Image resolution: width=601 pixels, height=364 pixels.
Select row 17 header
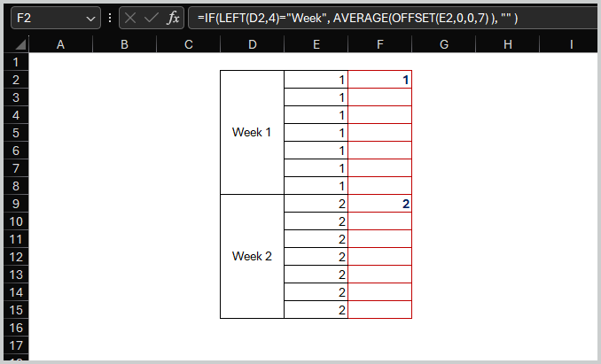tap(16, 345)
